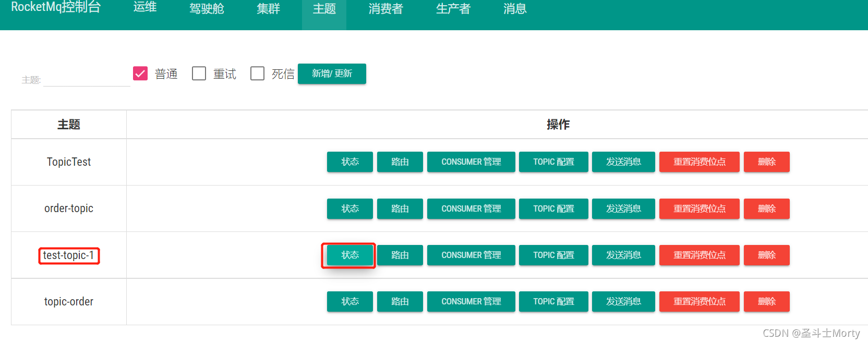The width and height of the screenshot is (868, 344).
Task: Click 发送消息 for order-topic
Action: pos(623,208)
